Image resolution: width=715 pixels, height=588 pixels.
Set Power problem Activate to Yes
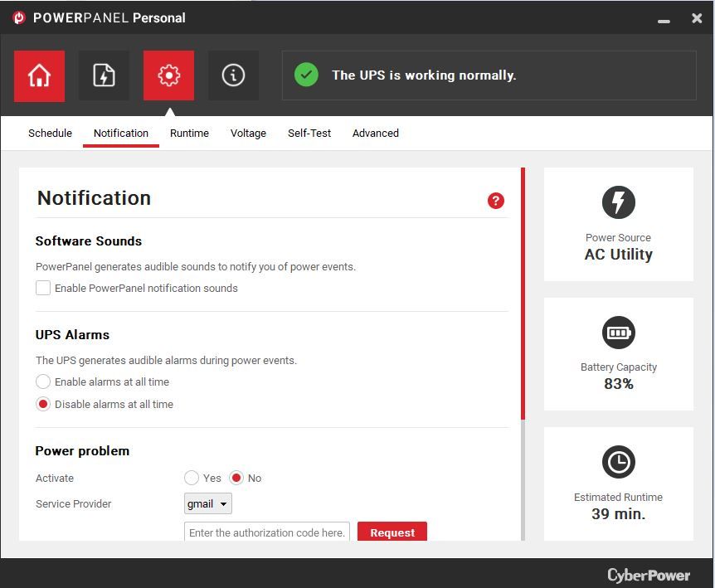point(192,478)
